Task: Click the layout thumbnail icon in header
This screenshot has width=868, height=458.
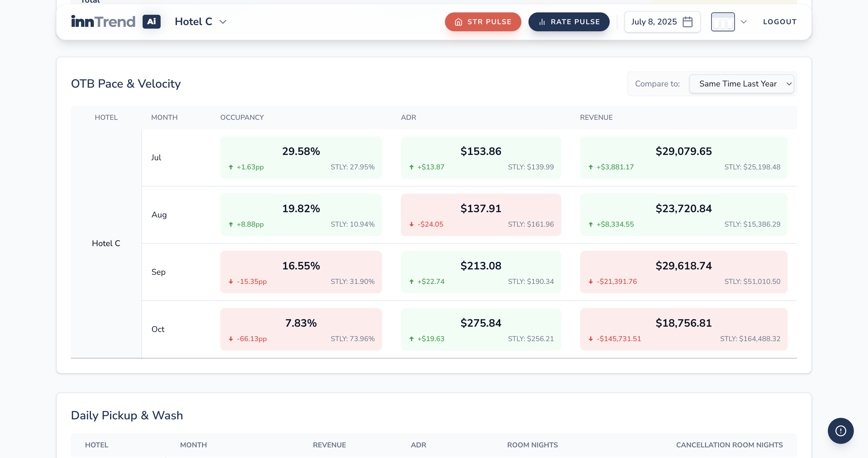Action: pyautogui.click(x=723, y=22)
